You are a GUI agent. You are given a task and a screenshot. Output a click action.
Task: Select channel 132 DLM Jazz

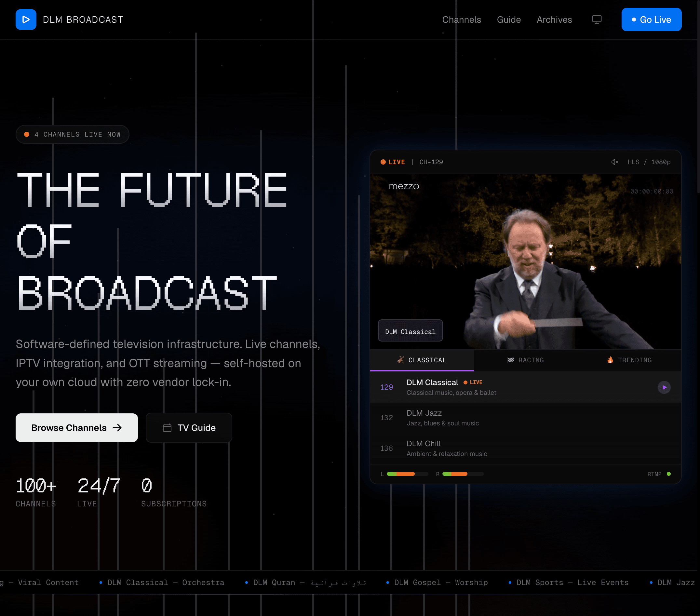click(x=526, y=418)
